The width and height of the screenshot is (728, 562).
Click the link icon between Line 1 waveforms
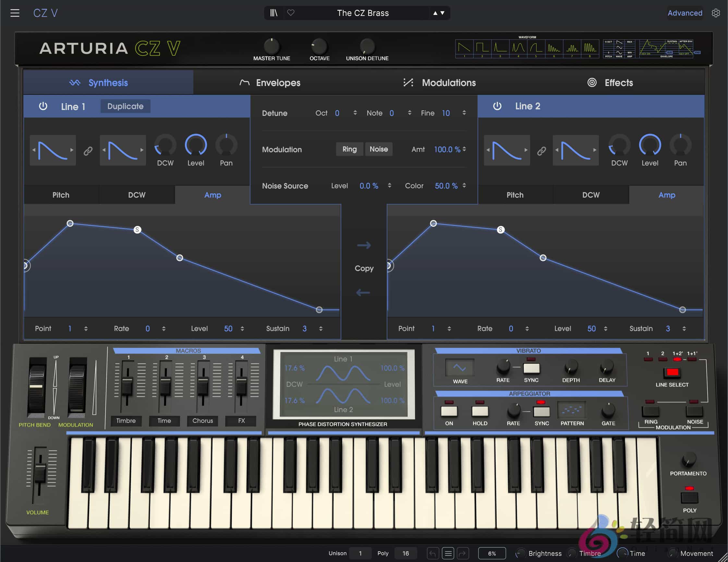pos(88,151)
